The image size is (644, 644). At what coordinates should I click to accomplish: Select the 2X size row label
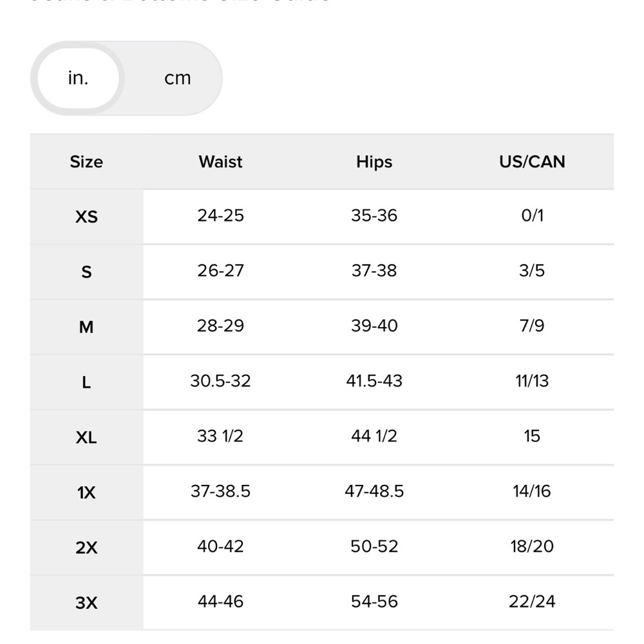(x=86, y=548)
